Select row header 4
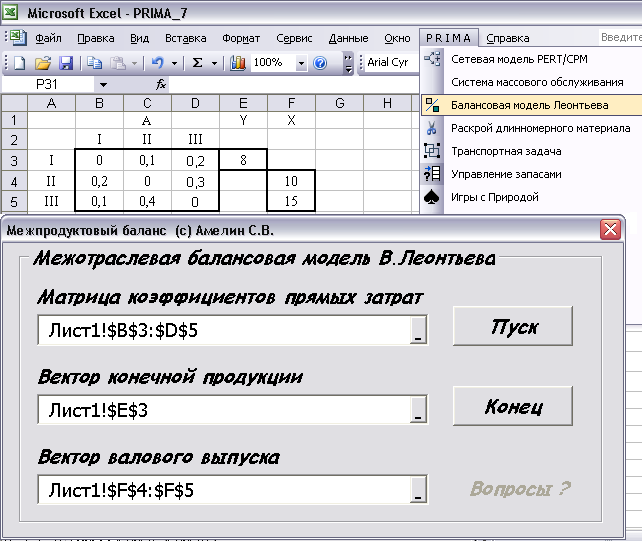 [x=14, y=181]
